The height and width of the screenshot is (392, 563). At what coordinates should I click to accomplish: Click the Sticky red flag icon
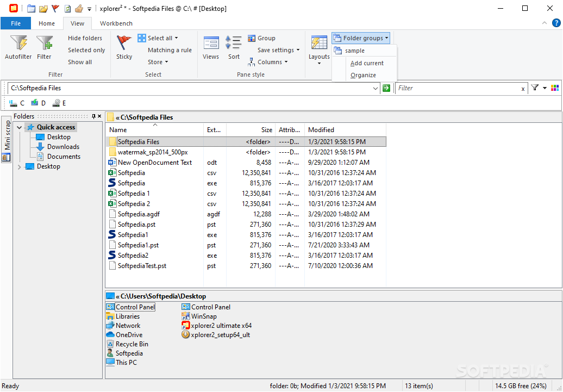(x=124, y=43)
